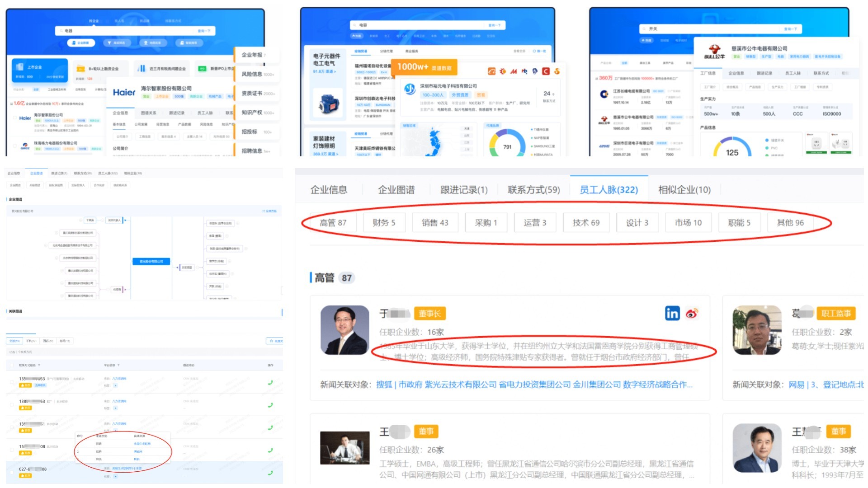This screenshot has width=868, height=488.
Task: Collapse the 法定代表人 node arrow
Action: click(x=124, y=220)
